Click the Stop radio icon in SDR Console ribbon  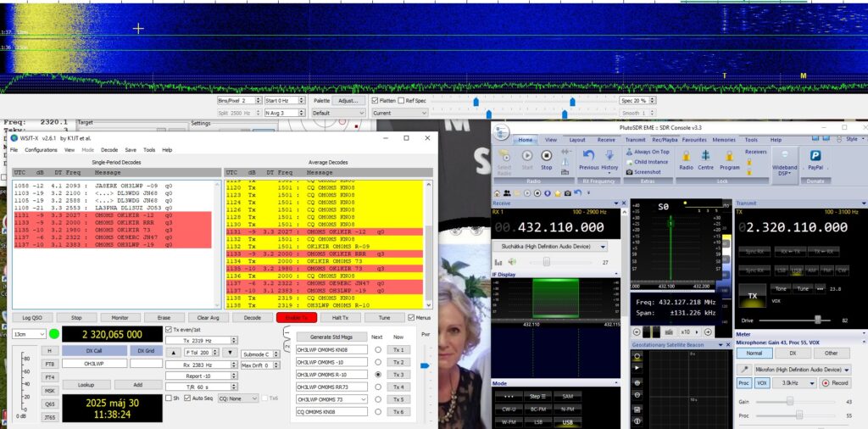(547, 155)
